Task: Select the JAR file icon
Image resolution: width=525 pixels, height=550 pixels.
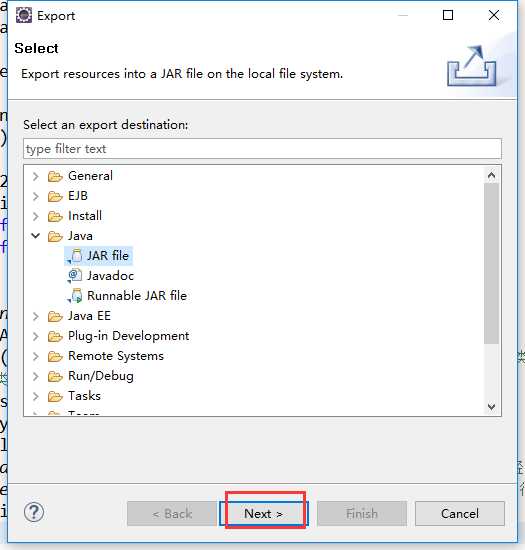Action: [75, 256]
